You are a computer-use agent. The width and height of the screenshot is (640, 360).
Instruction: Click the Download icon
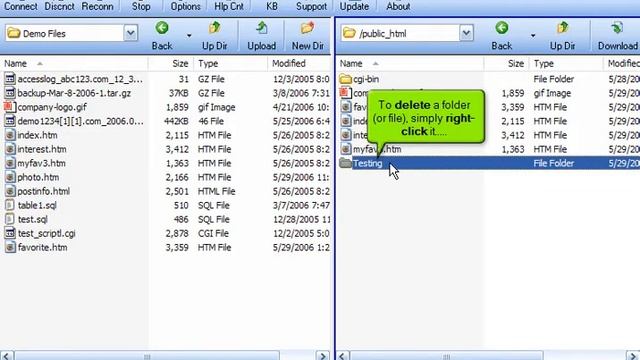[617, 28]
